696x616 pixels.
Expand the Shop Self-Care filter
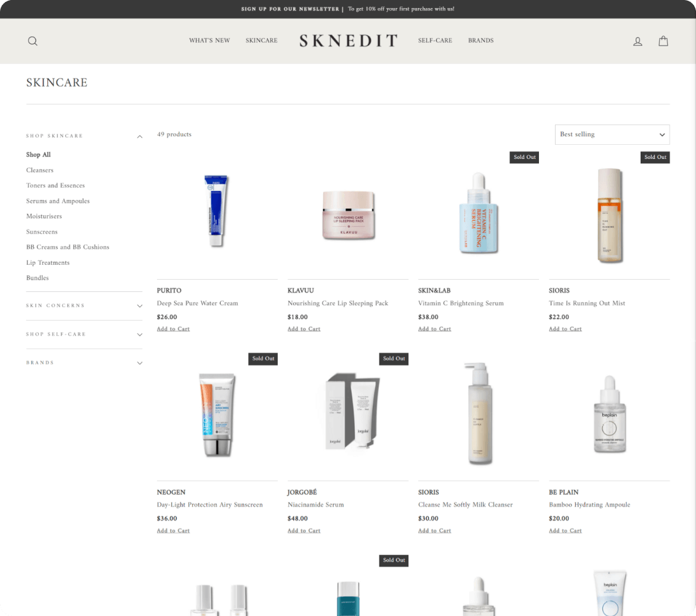pos(84,334)
